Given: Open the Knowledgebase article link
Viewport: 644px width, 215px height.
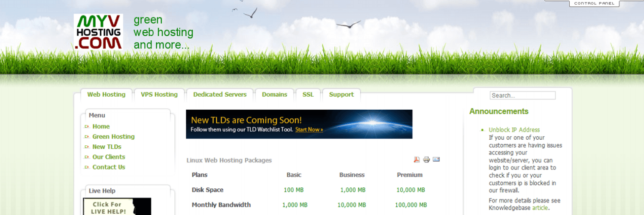Looking at the screenshot, I should click(540, 208).
